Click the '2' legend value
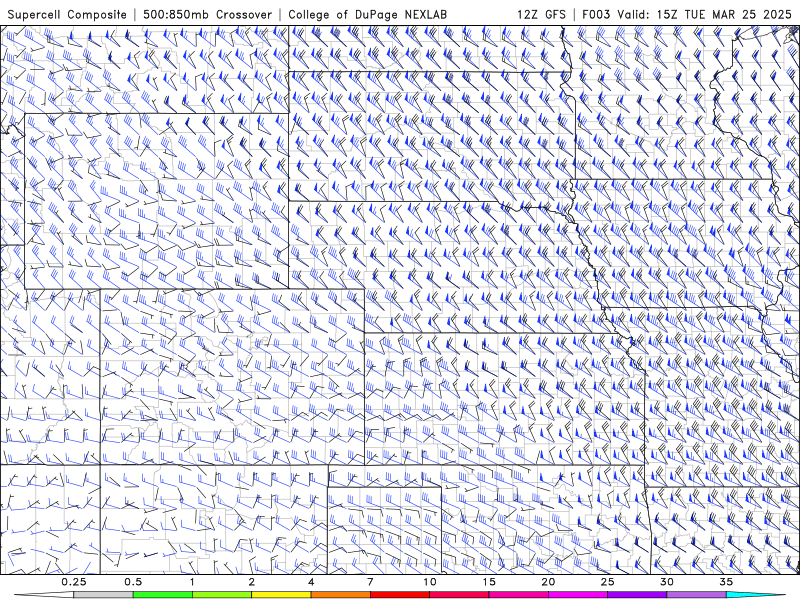 click(252, 582)
